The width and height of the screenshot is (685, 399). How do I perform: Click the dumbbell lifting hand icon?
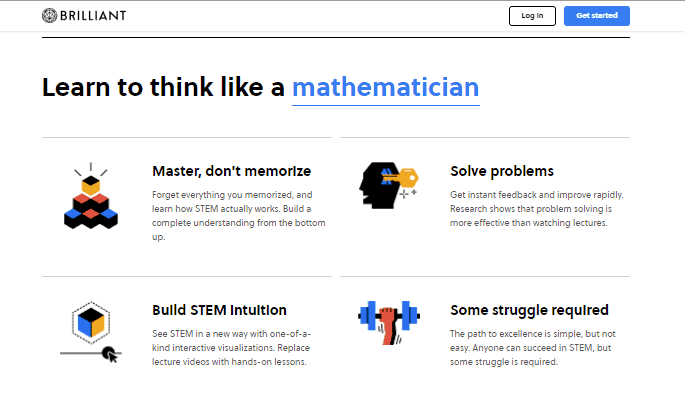pos(389,323)
